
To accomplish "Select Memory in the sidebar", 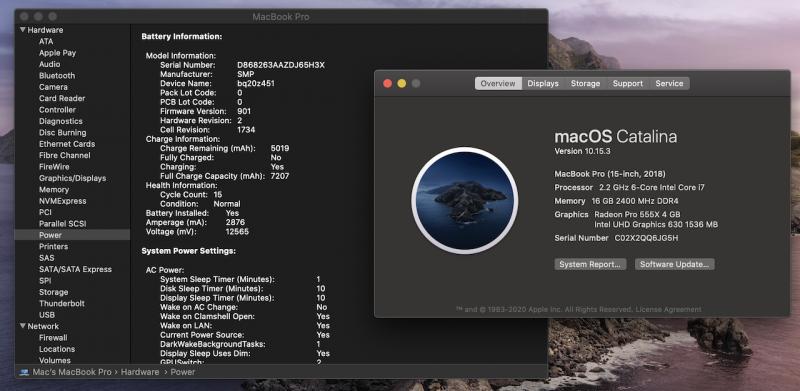I will tap(54, 189).
